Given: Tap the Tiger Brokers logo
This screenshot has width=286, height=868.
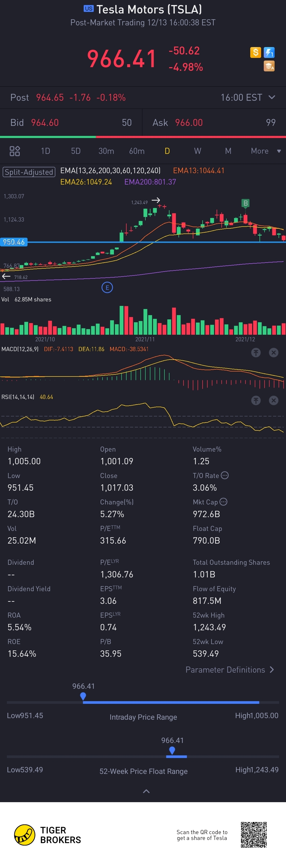Looking at the screenshot, I should coord(48,835).
